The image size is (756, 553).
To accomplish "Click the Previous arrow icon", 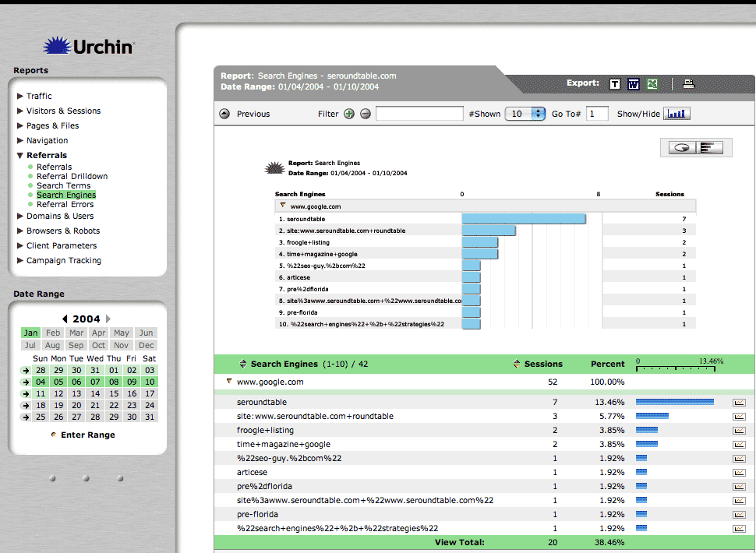I will coord(224,114).
